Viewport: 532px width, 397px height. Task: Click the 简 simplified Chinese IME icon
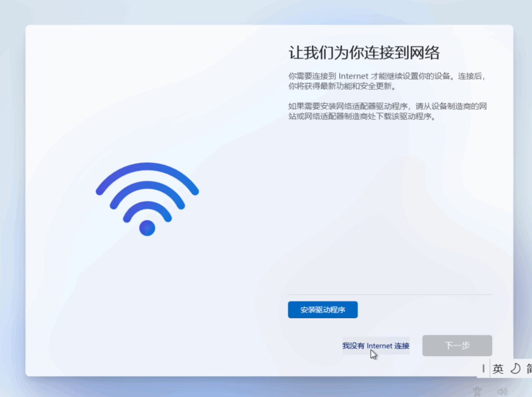point(529,368)
